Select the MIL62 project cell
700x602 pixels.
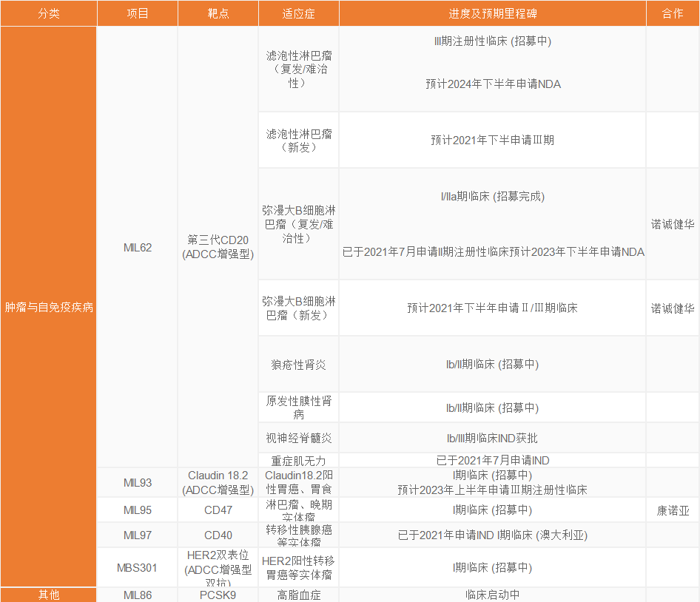tap(138, 247)
